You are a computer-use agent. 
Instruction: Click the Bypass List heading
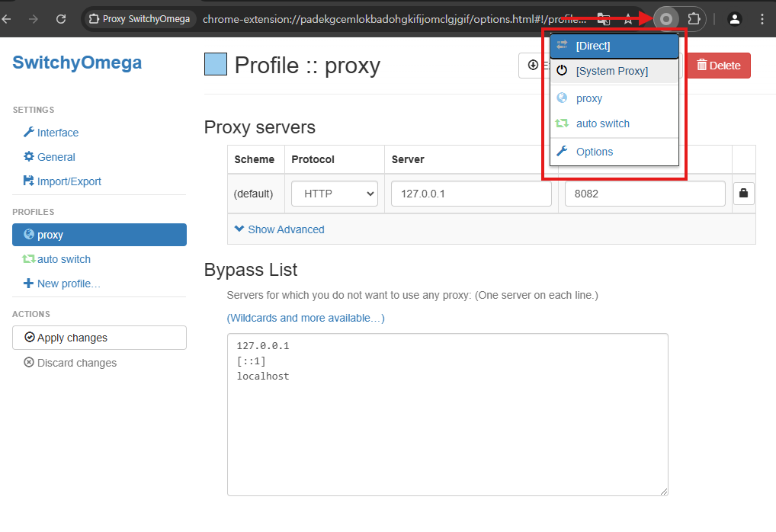click(x=251, y=270)
